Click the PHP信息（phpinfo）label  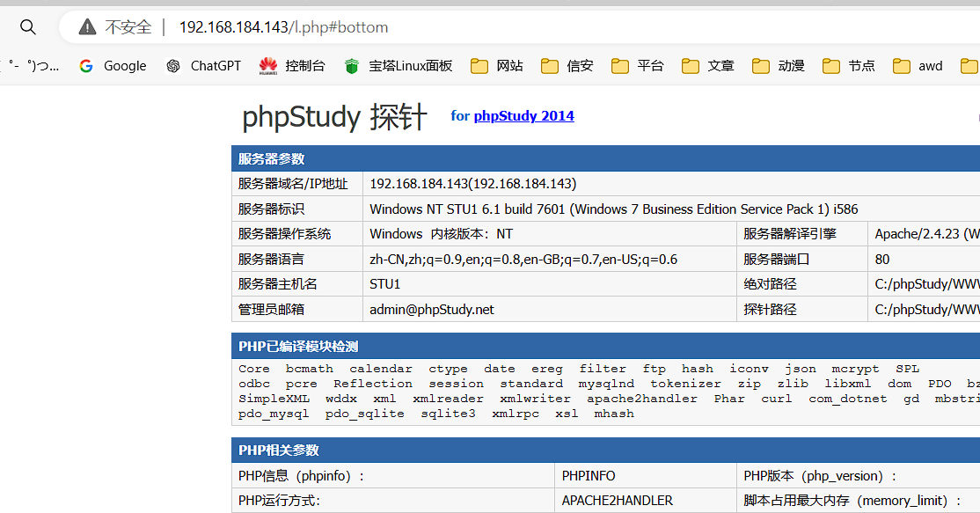pos(301,475)
